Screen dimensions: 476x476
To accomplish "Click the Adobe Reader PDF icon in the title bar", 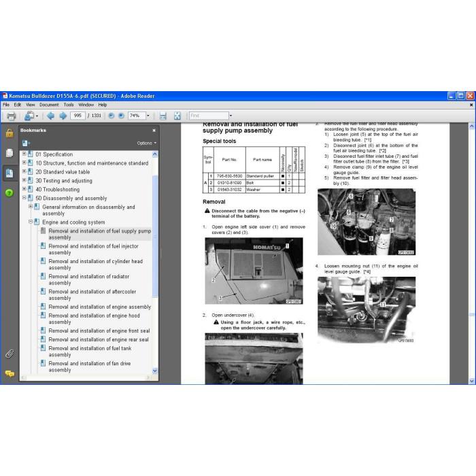I will (5, 96).
